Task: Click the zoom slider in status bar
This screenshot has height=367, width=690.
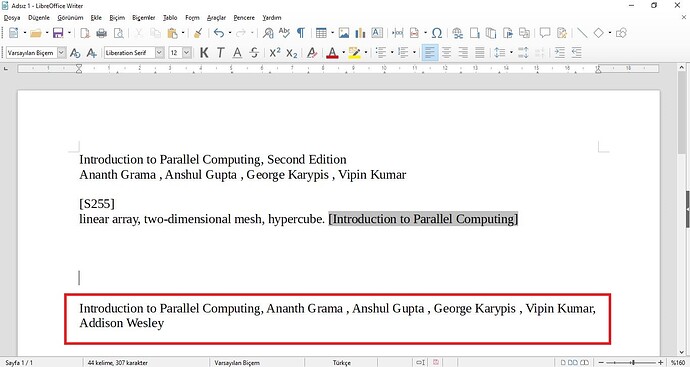Action: [634, 363]
